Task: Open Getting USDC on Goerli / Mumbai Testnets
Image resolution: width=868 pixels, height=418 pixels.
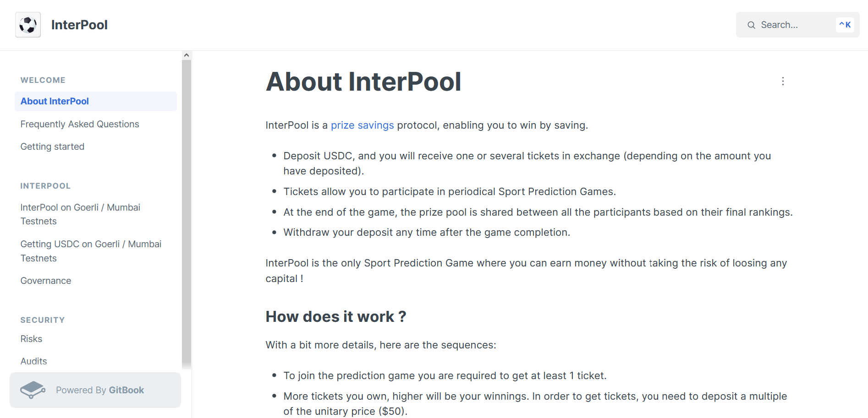Action: pos(91,251)
